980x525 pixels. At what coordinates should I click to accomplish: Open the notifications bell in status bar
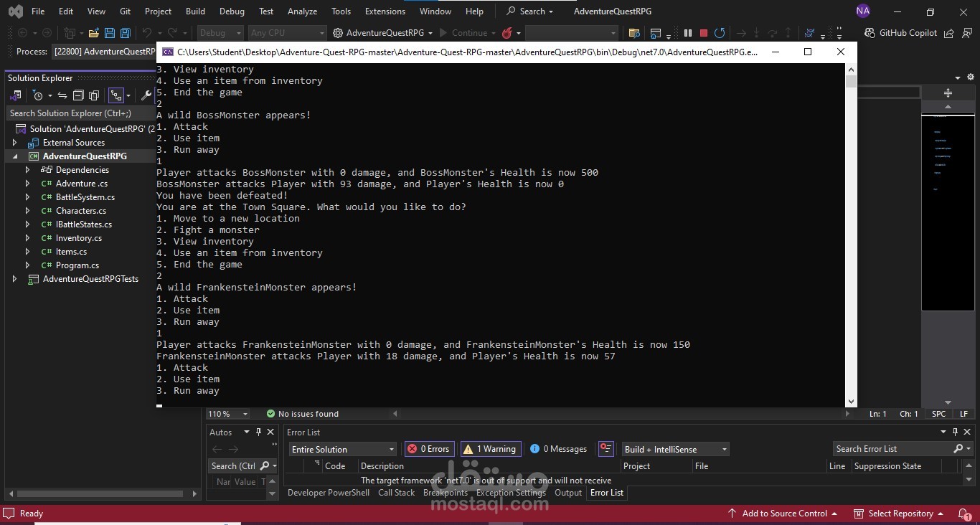[964, 514]
